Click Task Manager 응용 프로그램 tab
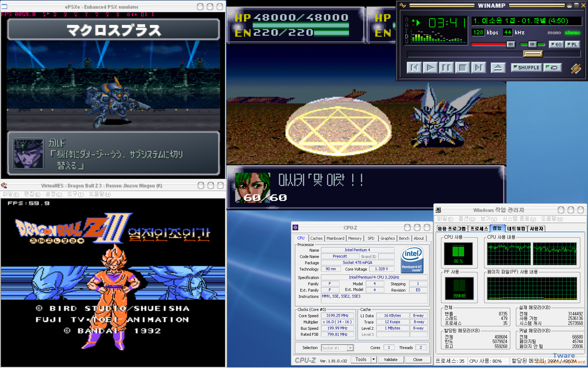 tap(452, 229)
